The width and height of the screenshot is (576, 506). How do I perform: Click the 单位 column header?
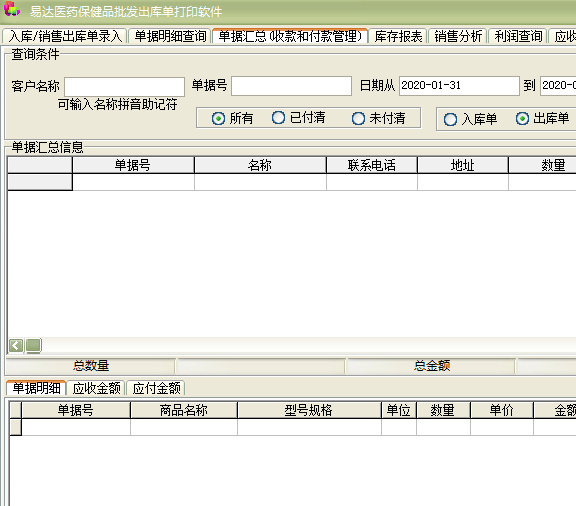pos(399,410)
